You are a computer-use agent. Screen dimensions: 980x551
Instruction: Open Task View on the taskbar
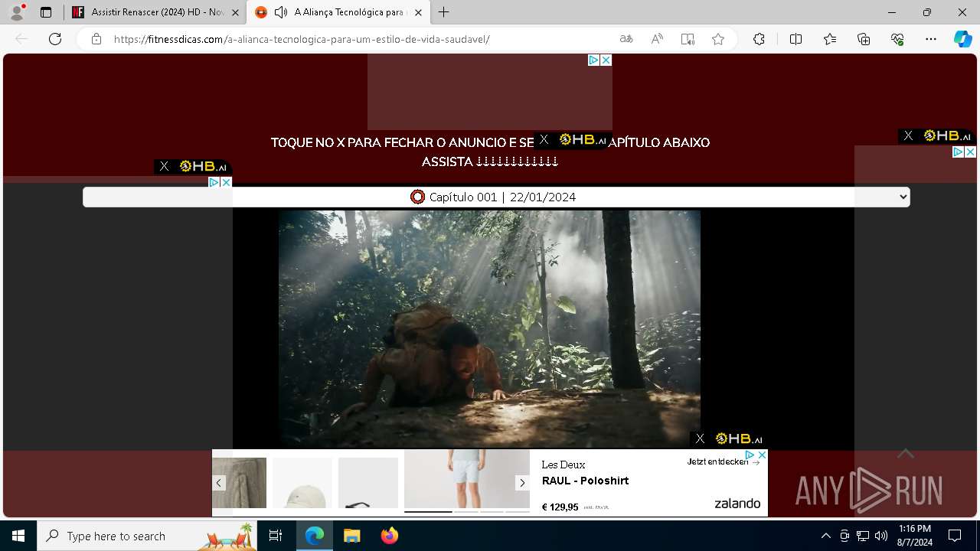pyautogui.click(x=276, y=536)
